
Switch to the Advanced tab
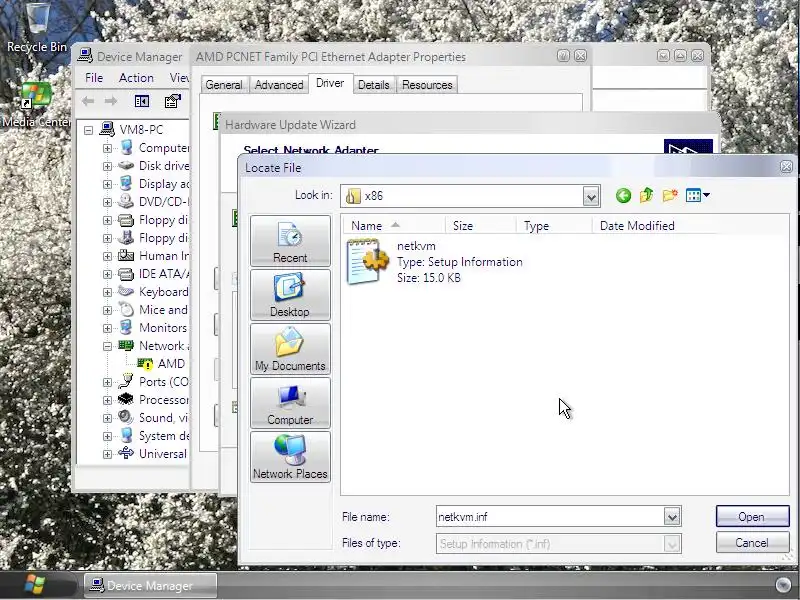(x=279, y=85)
